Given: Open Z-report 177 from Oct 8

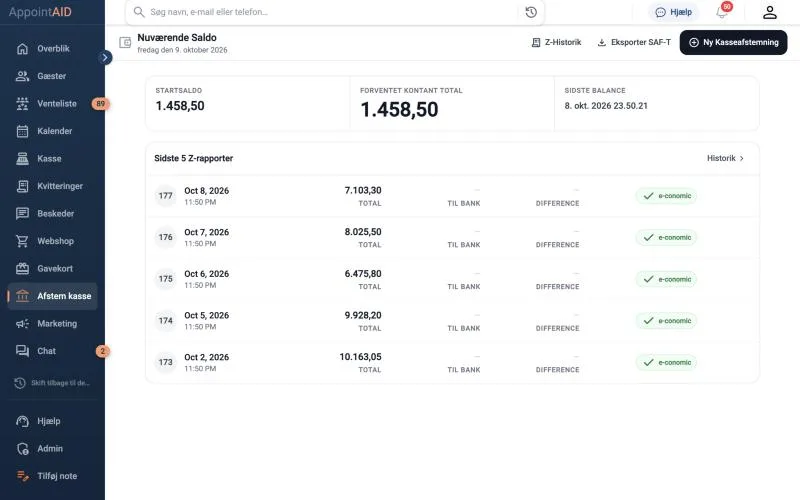Looking at the screenshot, I should [452, 196].
